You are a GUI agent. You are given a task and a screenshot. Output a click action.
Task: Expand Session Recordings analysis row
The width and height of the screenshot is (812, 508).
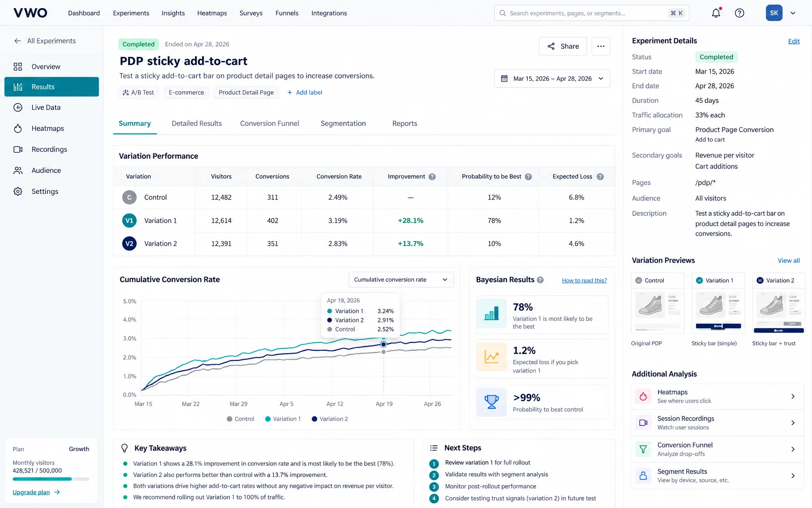tap(717, 423)
